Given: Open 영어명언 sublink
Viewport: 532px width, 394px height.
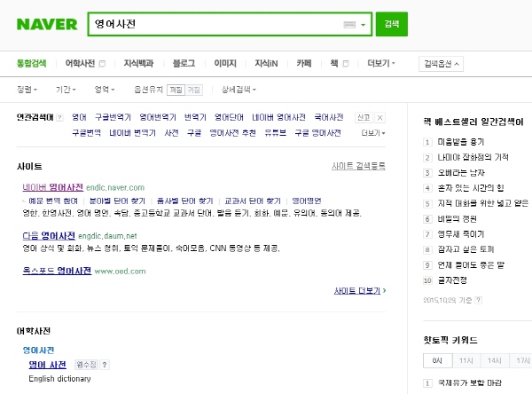Looking at the screenshot, I should coord(307,201).
